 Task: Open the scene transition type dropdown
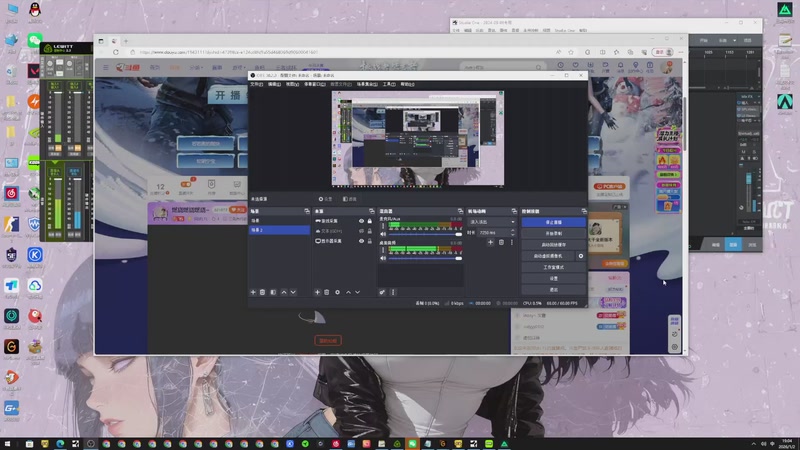pyautogui.click(x=492, y=222)
